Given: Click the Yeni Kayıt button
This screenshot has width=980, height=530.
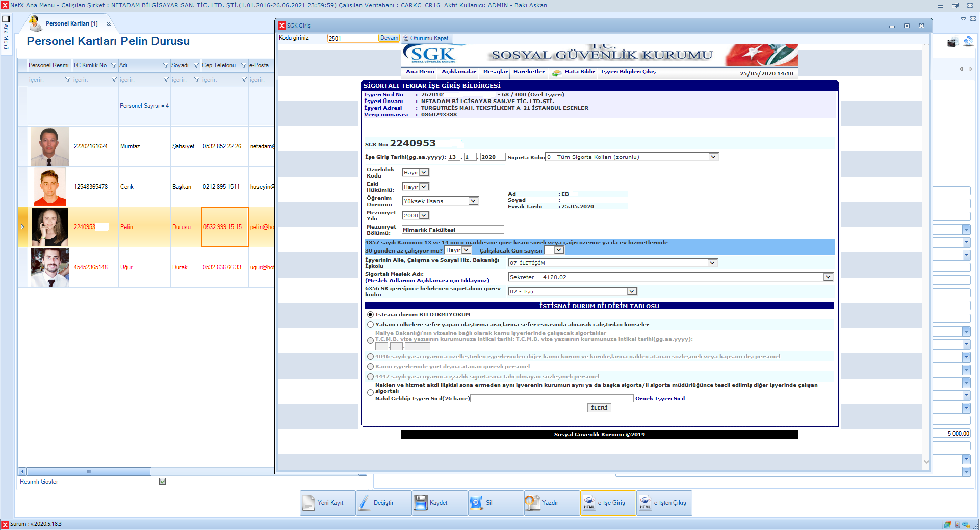Looking at the screenshot, I should [327, 503].
